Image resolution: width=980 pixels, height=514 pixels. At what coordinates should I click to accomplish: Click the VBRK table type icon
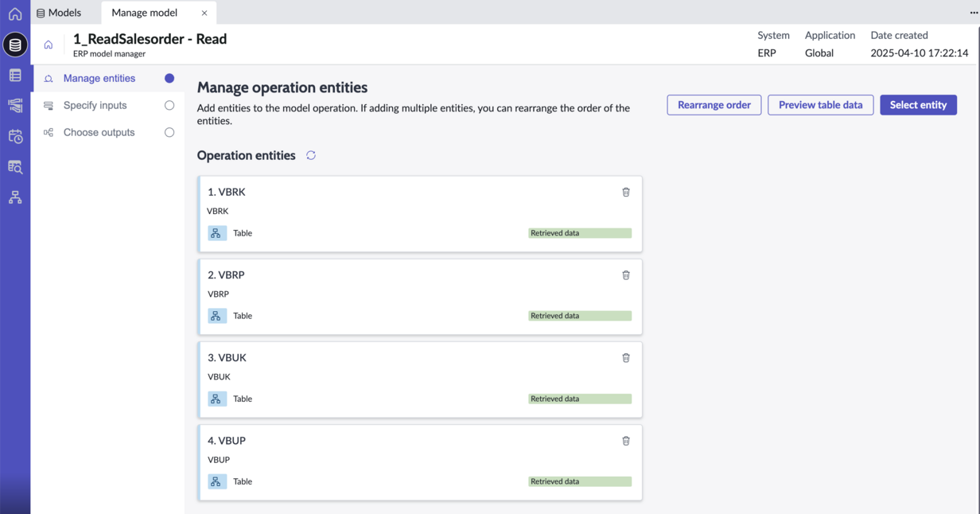point(217,233)
